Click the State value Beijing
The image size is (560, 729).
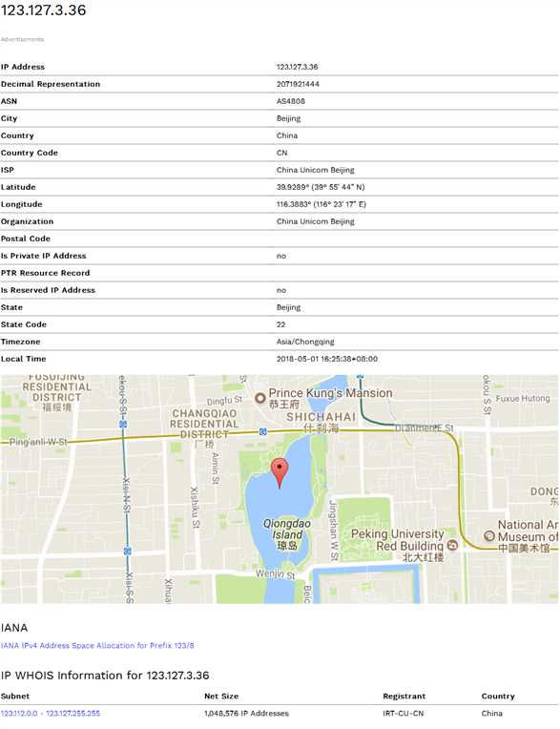[289, 307]
